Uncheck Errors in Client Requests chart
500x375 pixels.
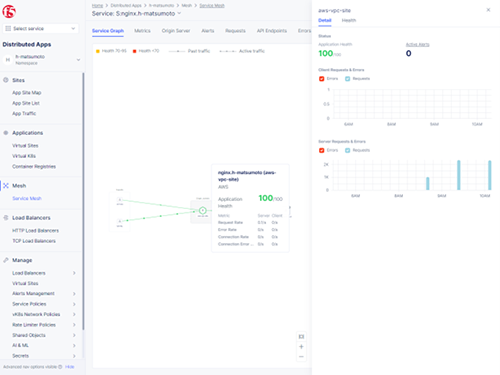(x=322, y=79)
